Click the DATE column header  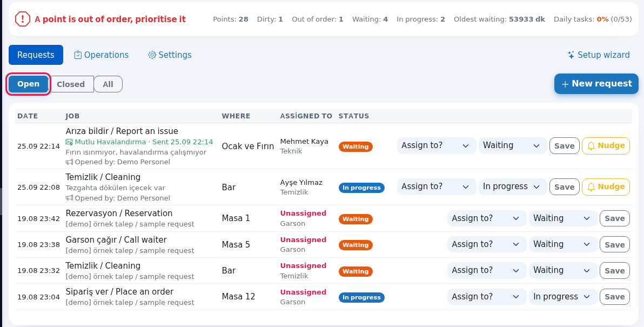[x=28, y=116]
